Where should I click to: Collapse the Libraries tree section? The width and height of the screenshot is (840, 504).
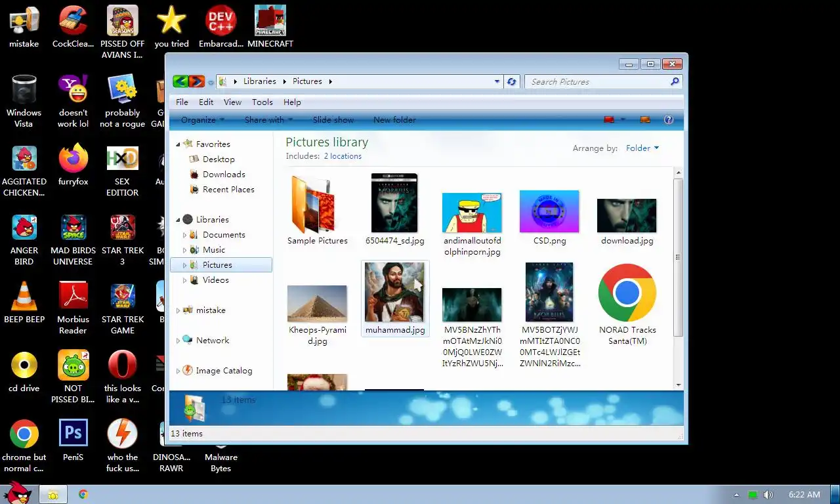178,219
